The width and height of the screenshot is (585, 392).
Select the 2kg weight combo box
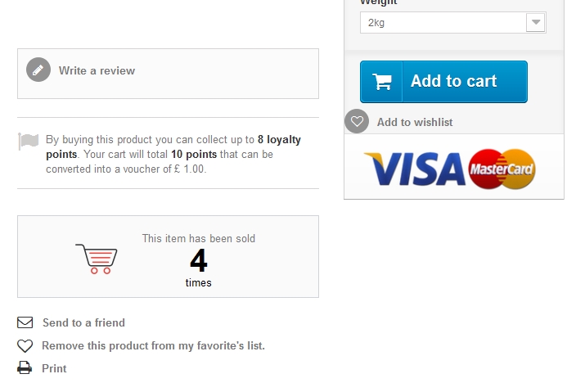[x=453, y=22]
